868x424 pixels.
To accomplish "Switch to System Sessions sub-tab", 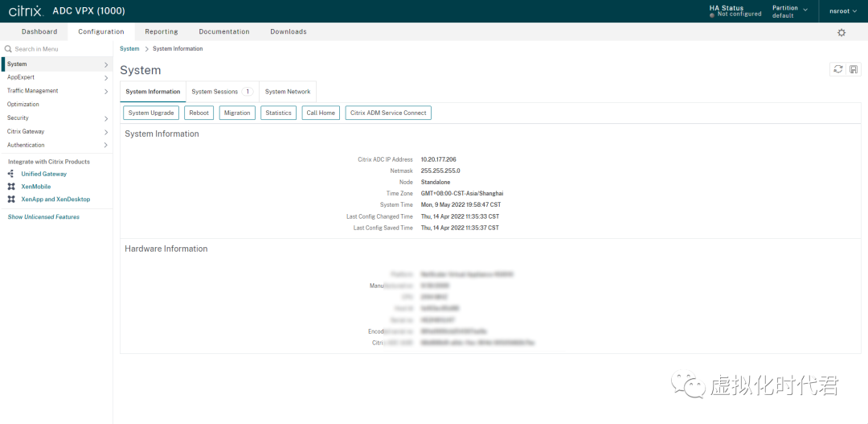I will coord(223,92).
